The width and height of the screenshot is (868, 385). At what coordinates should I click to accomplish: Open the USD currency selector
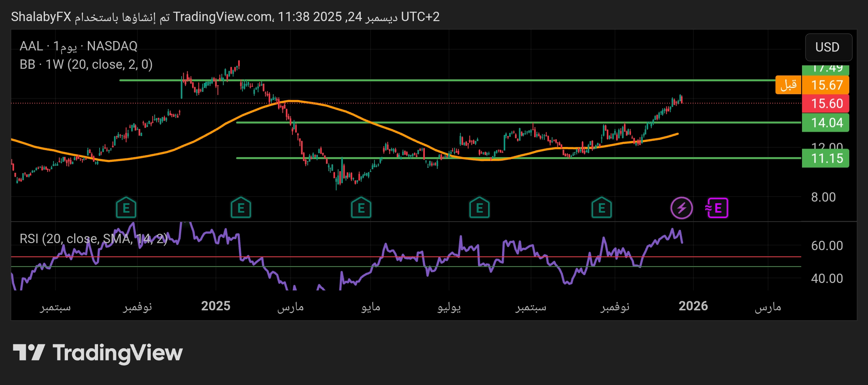point(827,47)
